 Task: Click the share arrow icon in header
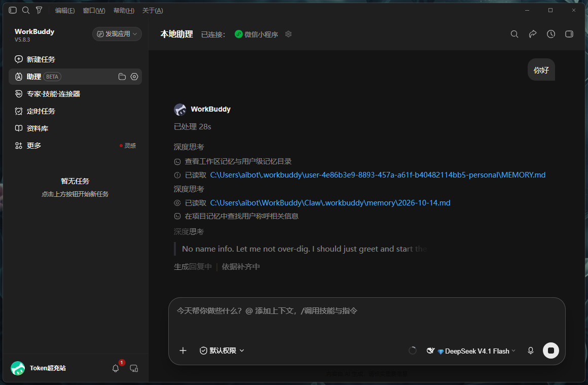(x=533, y=34)
